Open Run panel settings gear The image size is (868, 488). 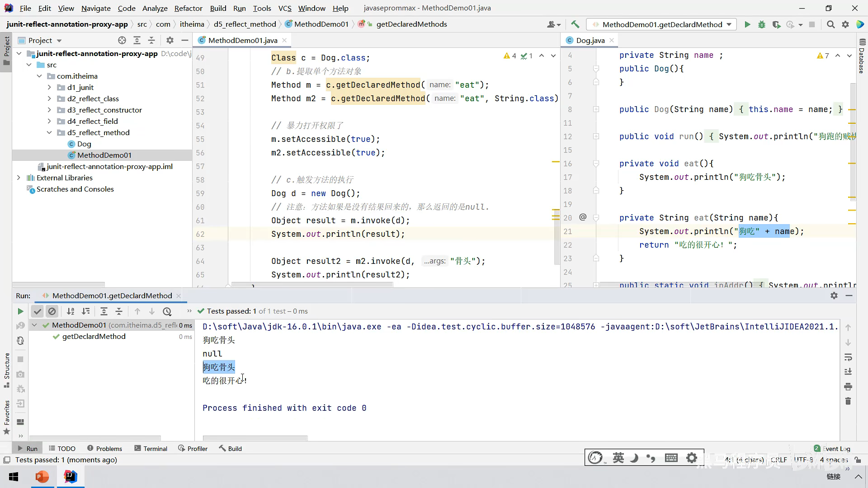(834, 296)
